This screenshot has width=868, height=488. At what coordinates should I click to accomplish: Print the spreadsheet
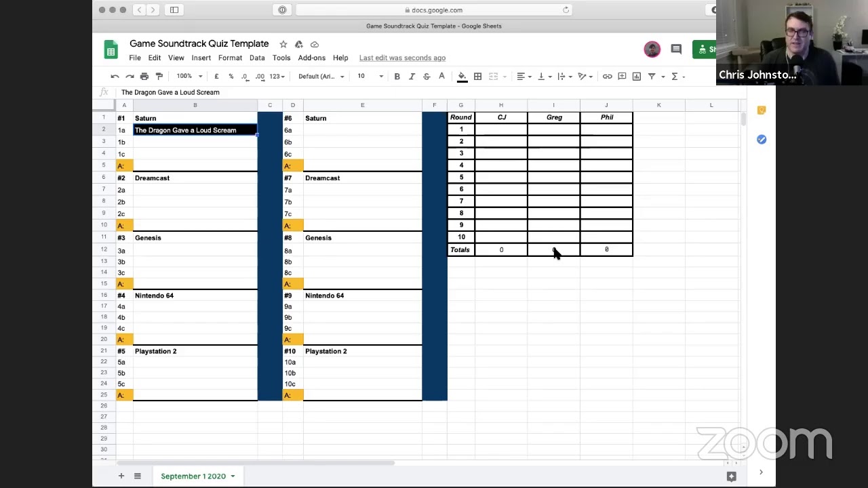click(144, 77)
